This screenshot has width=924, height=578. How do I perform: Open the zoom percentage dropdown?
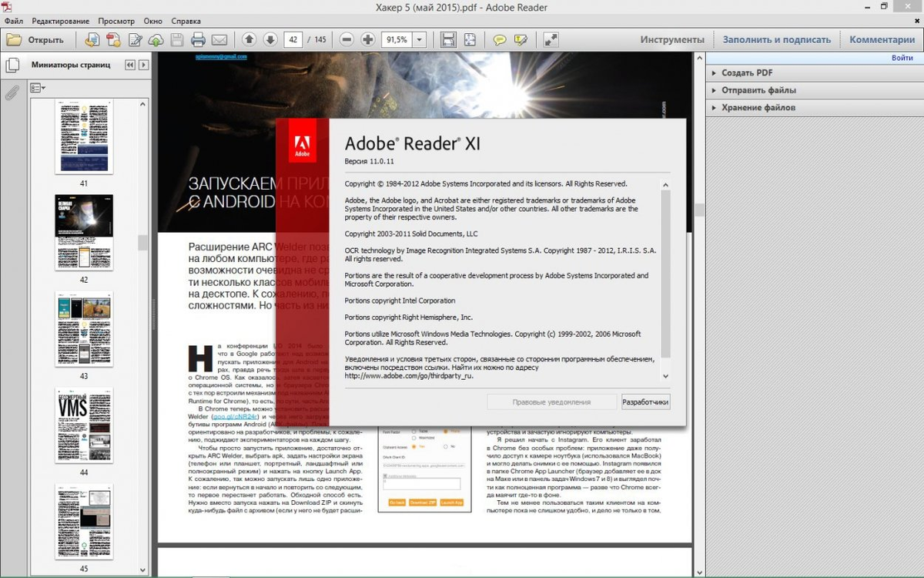coord(420,39)
